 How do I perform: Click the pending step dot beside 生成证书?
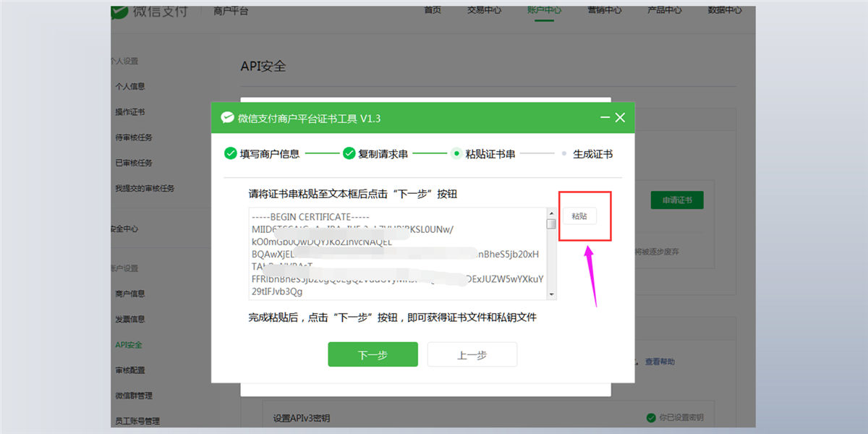coord(564,154)
